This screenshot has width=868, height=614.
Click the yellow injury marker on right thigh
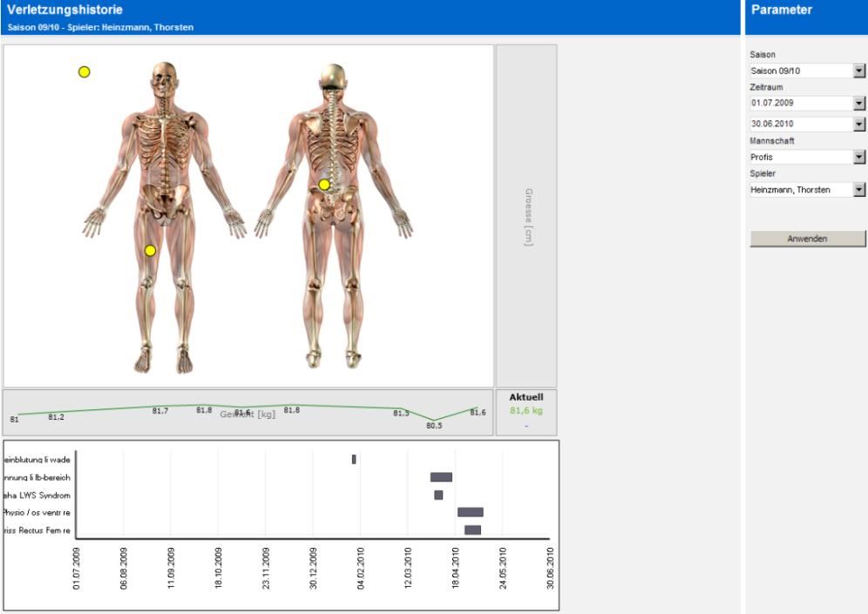click(150, 251)
